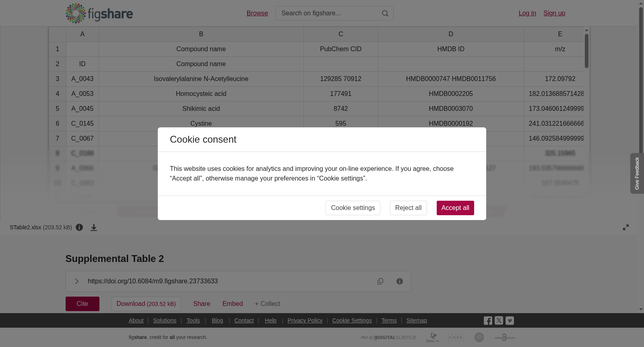Reject all cookies
Image resolution: width=644 pixels, height=347 pixels.
coord(408,208)
